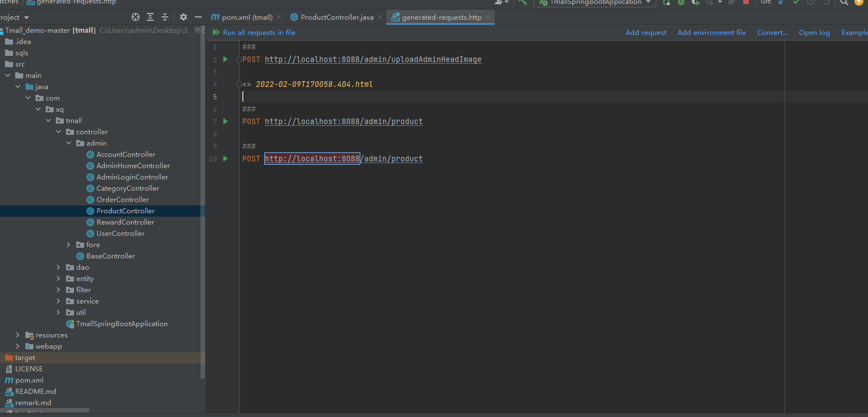Select the generated-requests.http tab

(441, 17)
